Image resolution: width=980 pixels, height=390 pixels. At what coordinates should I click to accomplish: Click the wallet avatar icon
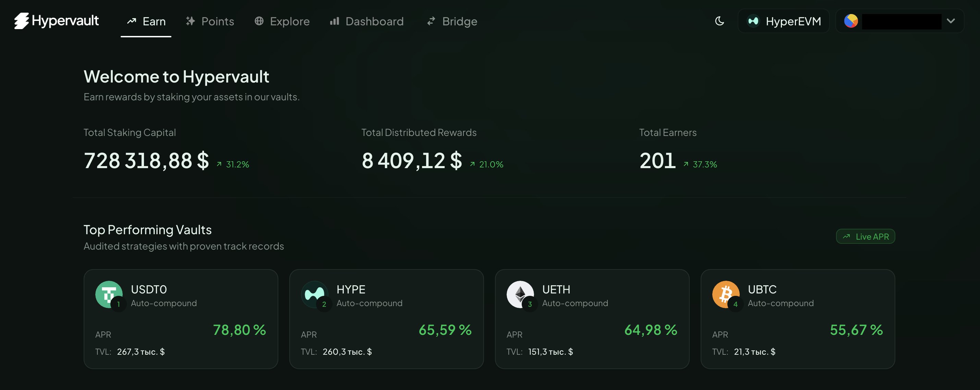tap(851, 21)
